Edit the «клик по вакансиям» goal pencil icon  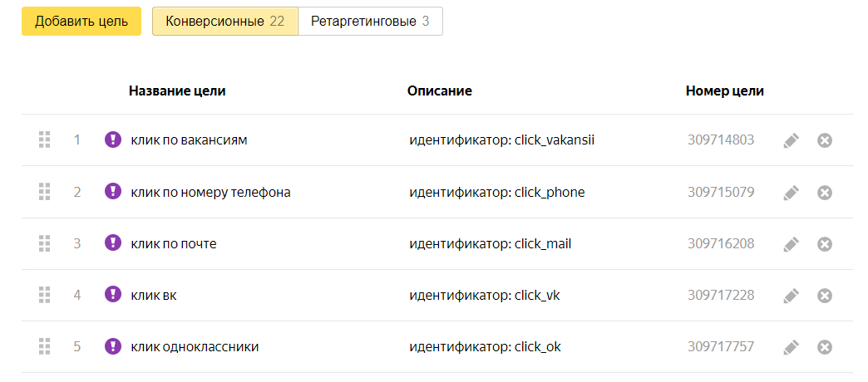click(x=791, y=140)
